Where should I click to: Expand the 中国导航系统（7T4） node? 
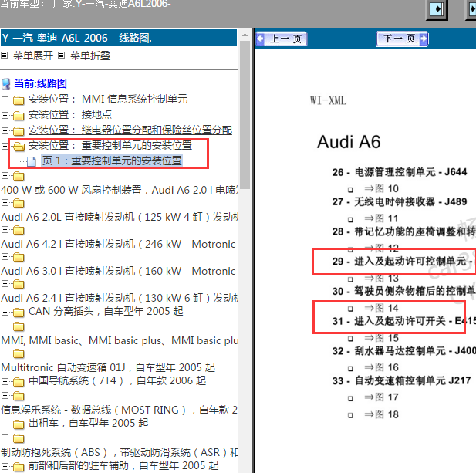(5, 381)
